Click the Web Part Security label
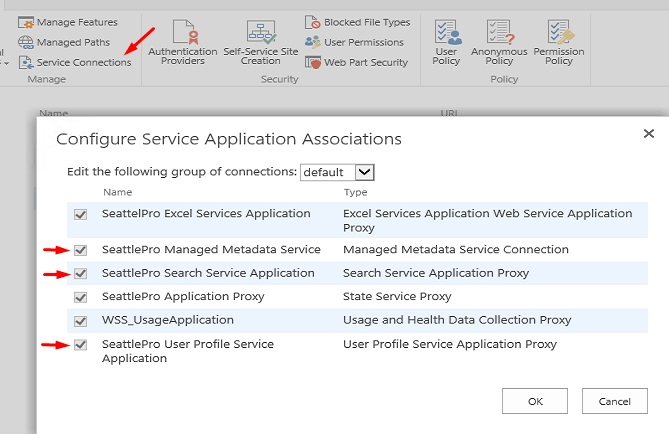This screenshot has width=669, height=434. point(366,62)
